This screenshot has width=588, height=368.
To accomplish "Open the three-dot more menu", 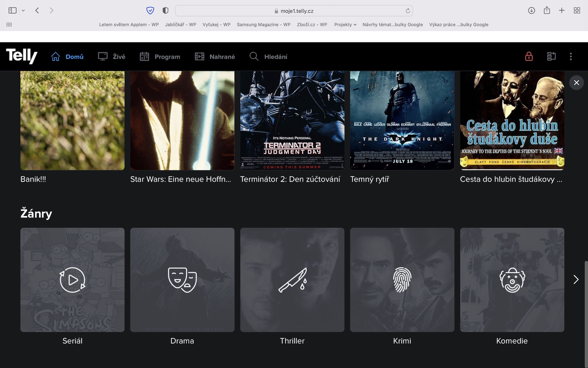I will coord(571,56).
